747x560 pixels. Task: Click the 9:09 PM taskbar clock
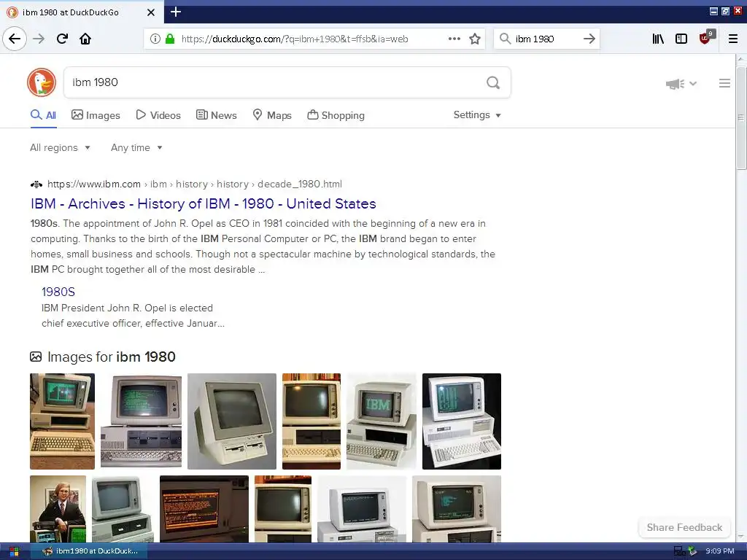click(x=719, y=551)
